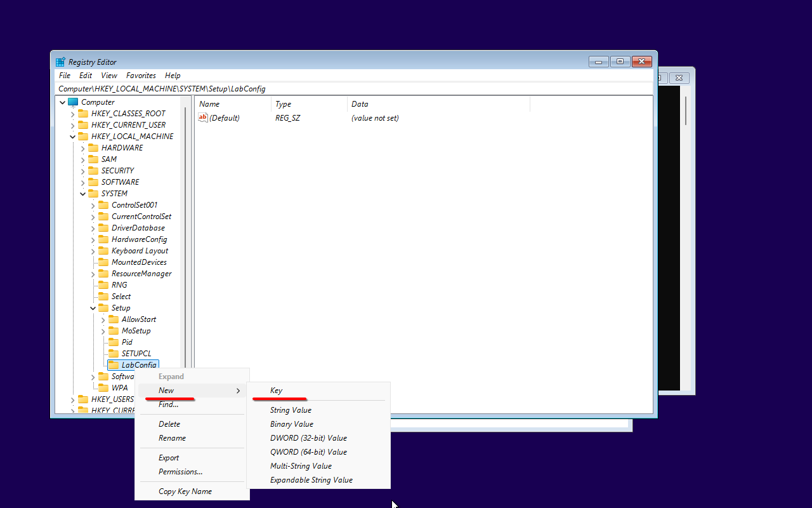Viewport: 812px width, 508px height.
Task: Select the SETUPCL tree key
Action: 136,354
